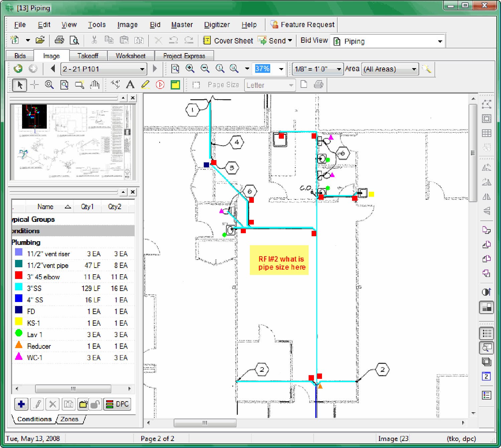Screen dimensions: 501x448
Task: Click the Feature Request button
Action: 302,25
